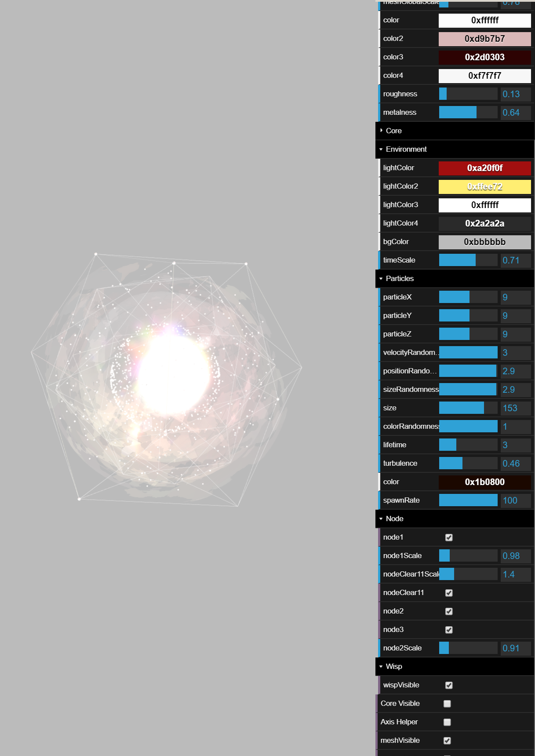Screen dimensions: 535x756
Task: Open the lightColor red swatch 0xa20f0f
Action: click(x=485, y=168)
